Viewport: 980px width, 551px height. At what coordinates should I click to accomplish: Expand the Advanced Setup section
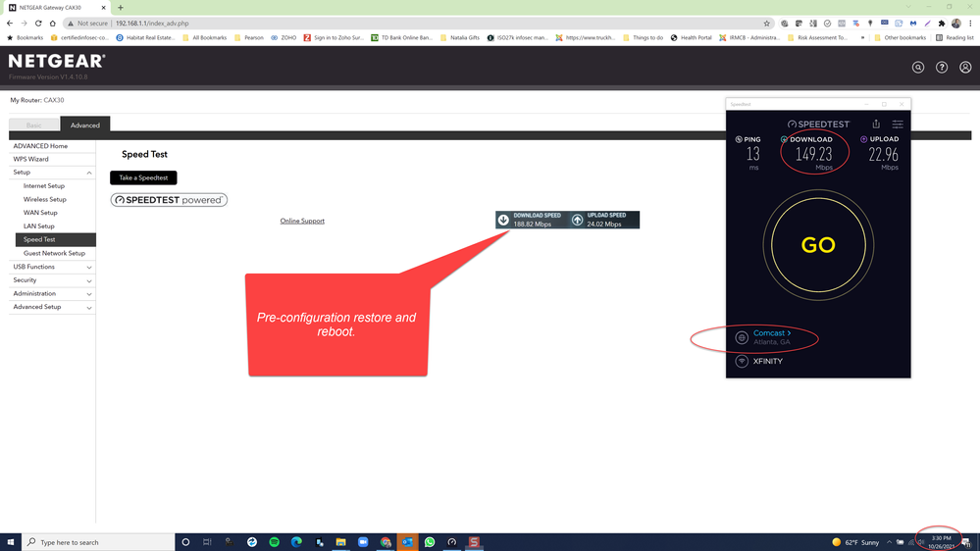pyautogui.click(x=88, y=307)
